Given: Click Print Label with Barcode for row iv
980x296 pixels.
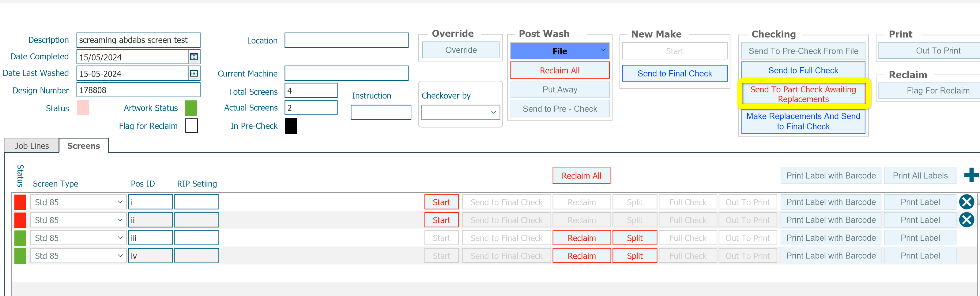Looking at the screenshot, I should click(x=831, y=255).
